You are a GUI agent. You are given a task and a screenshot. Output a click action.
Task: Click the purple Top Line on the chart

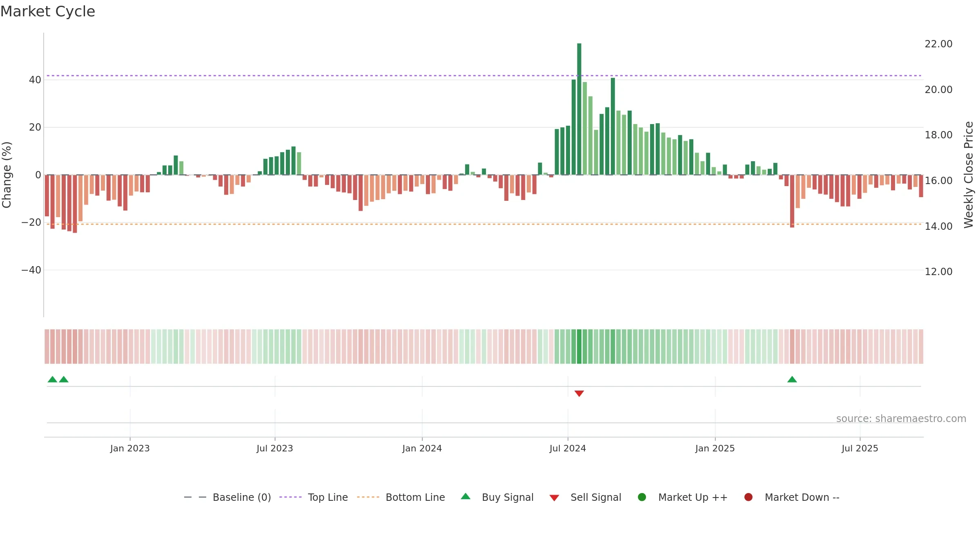point(484,76)
